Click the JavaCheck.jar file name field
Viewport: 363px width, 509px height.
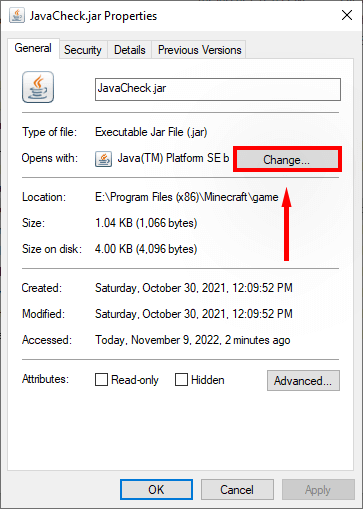click(218, 89)
